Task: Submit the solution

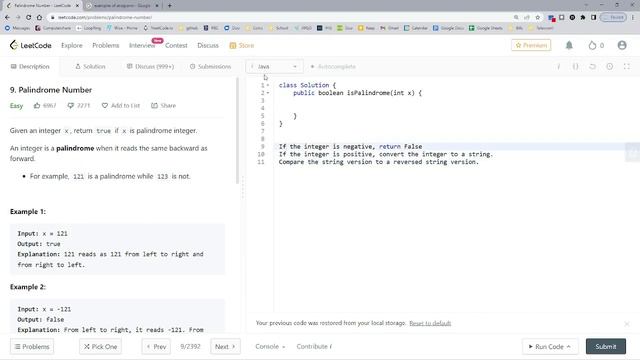Action: [x=606, y=347]
